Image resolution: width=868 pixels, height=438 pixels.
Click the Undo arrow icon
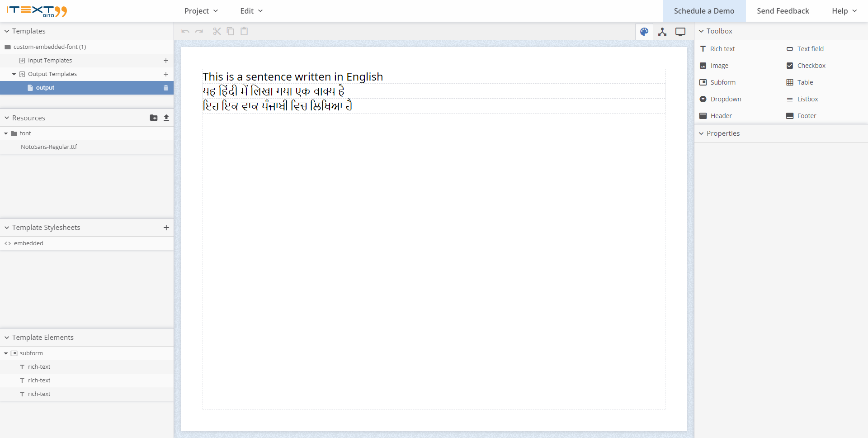click(185, 31)
